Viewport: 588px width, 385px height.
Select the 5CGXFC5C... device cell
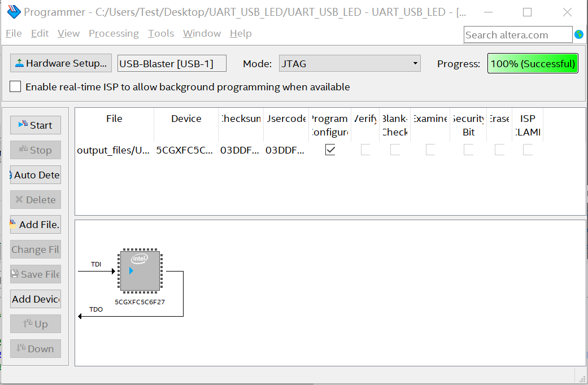pos(185,150)
